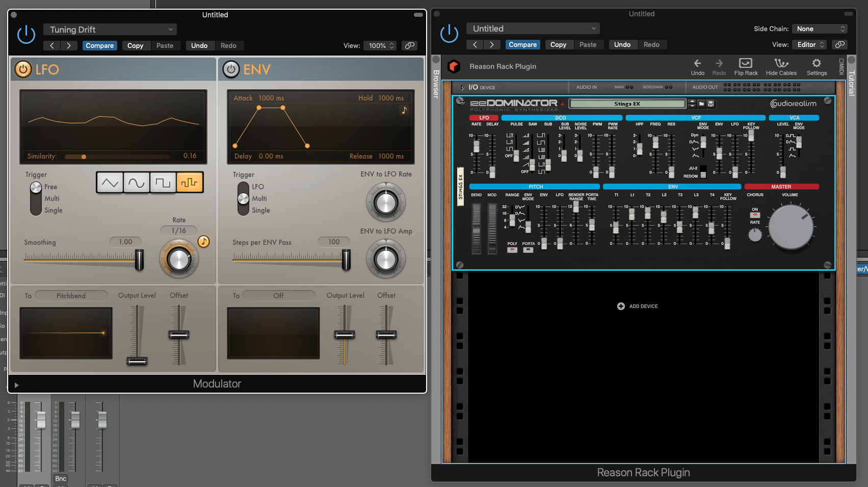Toggle ReDominator Chorus ON button
Image resolution: width=868 pixels, height=487 pixels.
coord(755,215)
